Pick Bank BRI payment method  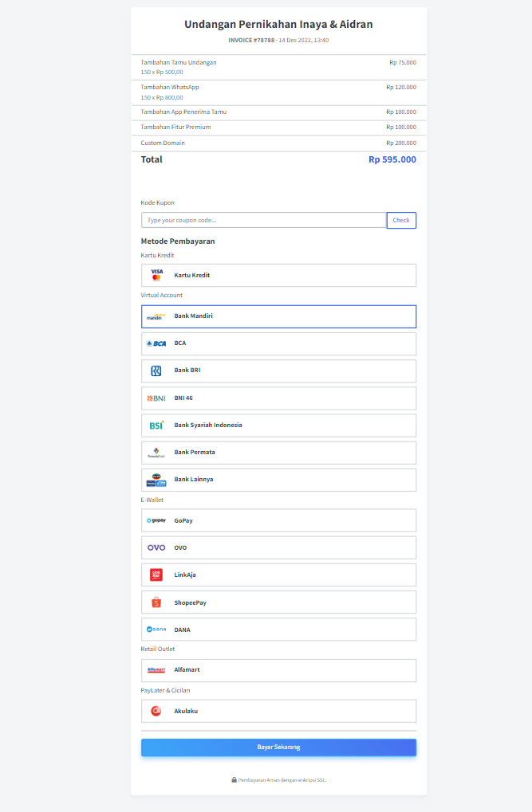[x=278, y=371]
